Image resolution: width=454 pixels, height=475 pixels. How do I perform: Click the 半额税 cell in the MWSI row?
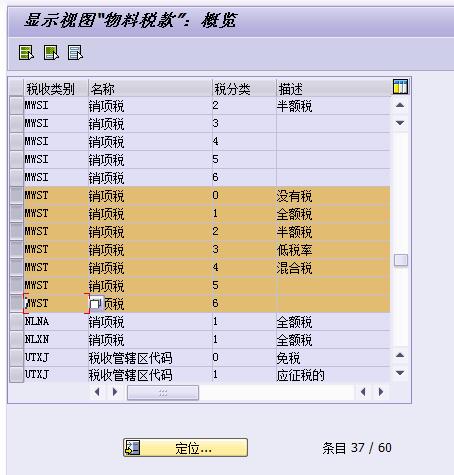tap(333, 106)
